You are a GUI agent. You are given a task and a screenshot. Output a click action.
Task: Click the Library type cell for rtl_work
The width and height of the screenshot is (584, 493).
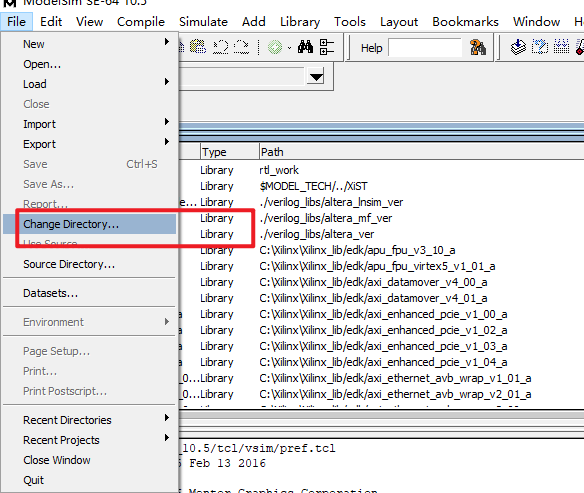coord(217,170)
